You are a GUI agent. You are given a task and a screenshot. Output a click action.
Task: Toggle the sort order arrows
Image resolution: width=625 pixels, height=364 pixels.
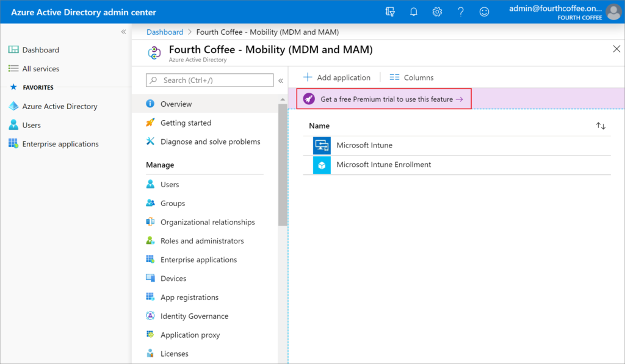[601, 126]
